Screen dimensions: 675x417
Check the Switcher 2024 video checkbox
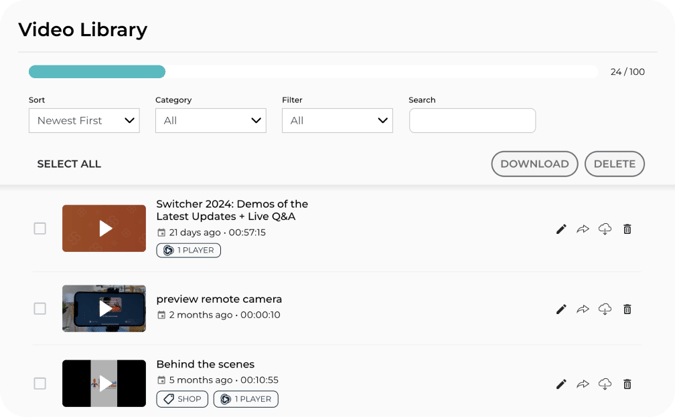point(40,228)
